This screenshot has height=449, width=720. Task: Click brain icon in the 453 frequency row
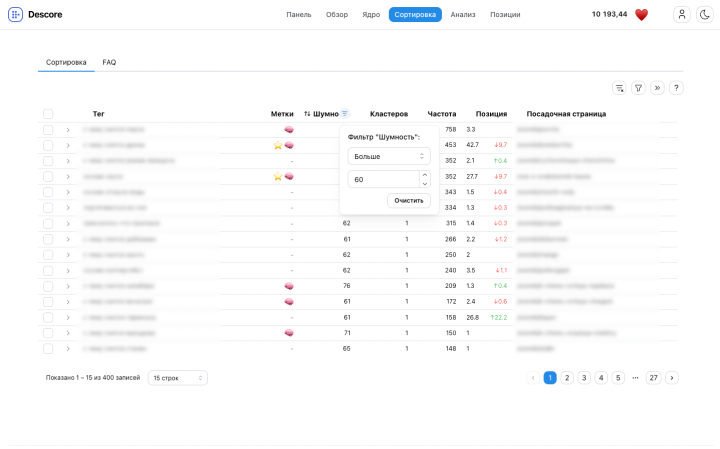[289, 146]
